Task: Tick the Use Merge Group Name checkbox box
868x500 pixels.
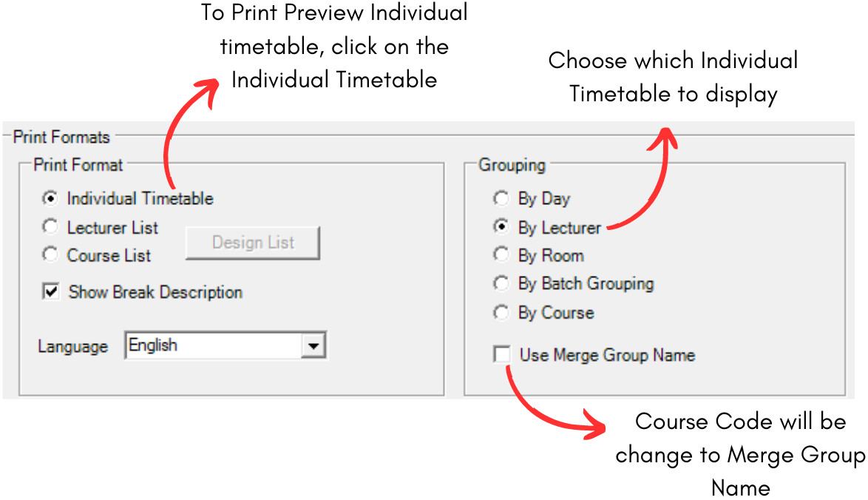Action: (x=502, y=355)
